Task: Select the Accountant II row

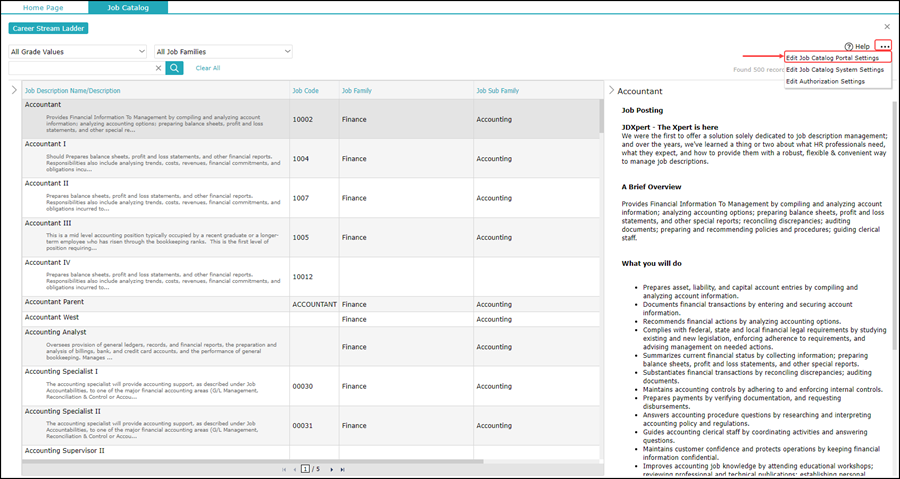Action: 310,198
